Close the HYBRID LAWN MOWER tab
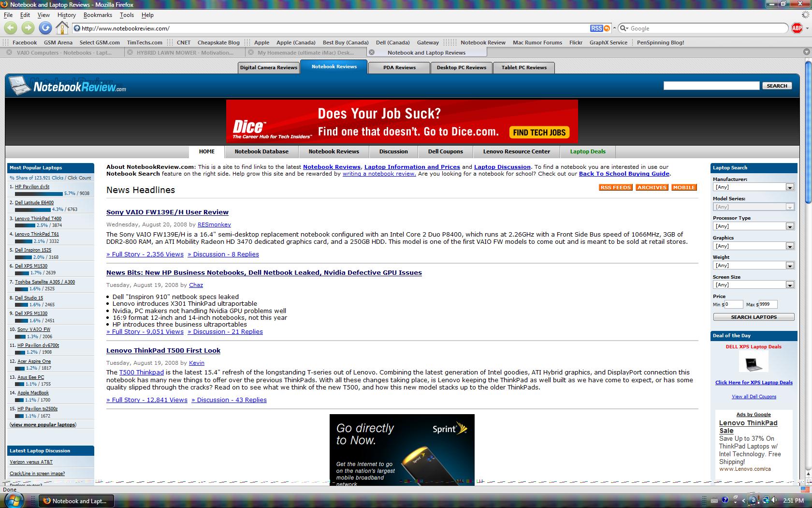The height and width of the screenshot is (508, 812). 130,52
